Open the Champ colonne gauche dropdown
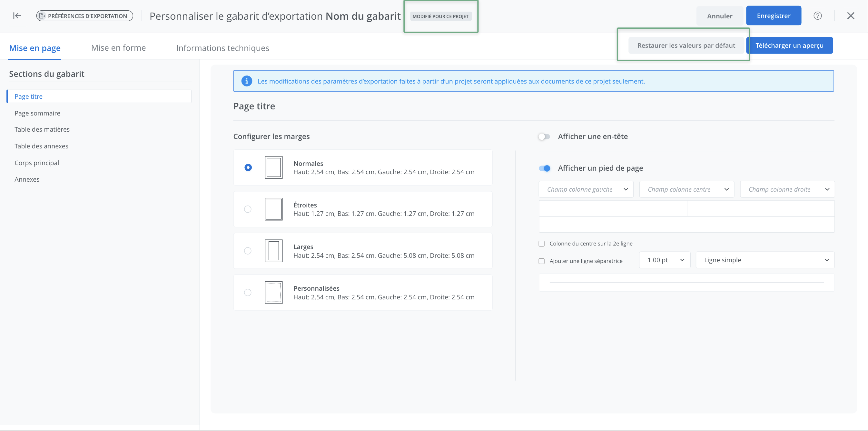Image resolution: width=868 pixels, height=431 pixels. point(586,189)
